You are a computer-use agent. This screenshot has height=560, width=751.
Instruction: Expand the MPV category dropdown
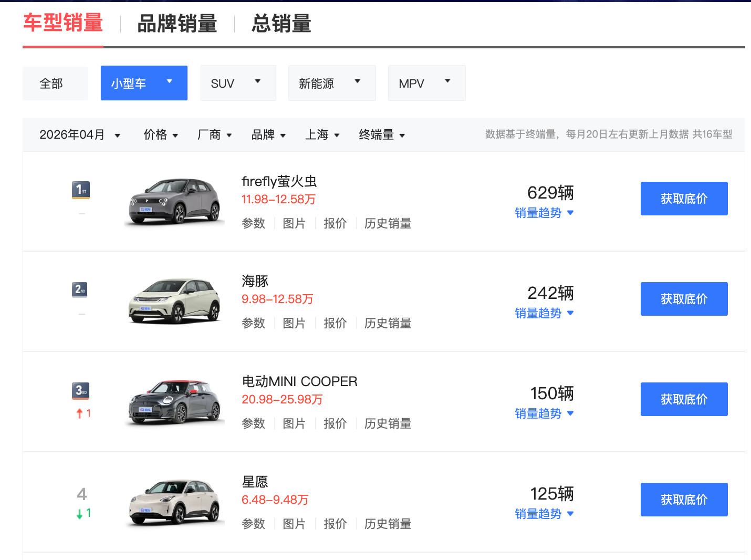[x=427, y=83]
